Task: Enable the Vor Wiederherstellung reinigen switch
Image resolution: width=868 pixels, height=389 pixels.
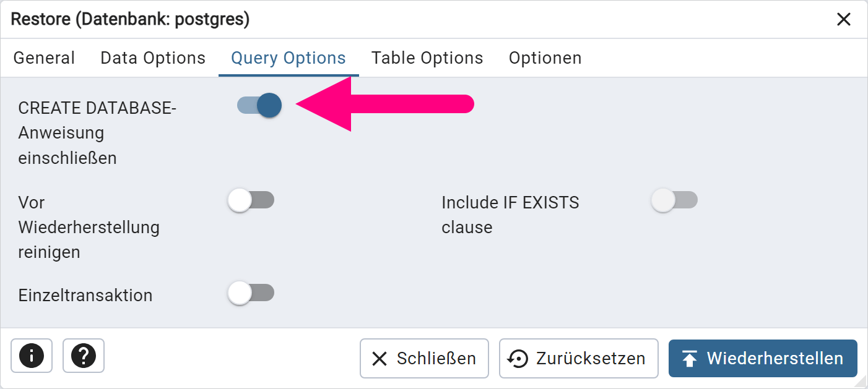Action: click(251, 200)
